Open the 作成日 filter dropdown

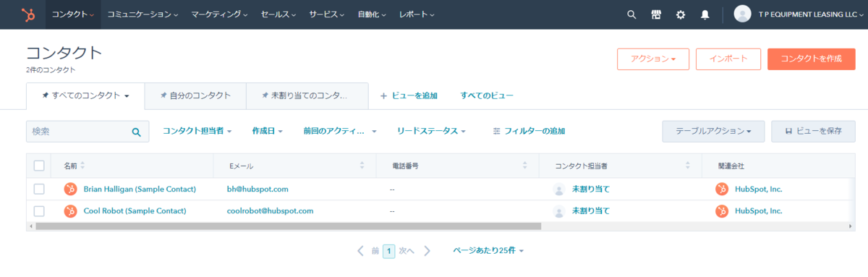pyautogui.click(x=267, y=131)
